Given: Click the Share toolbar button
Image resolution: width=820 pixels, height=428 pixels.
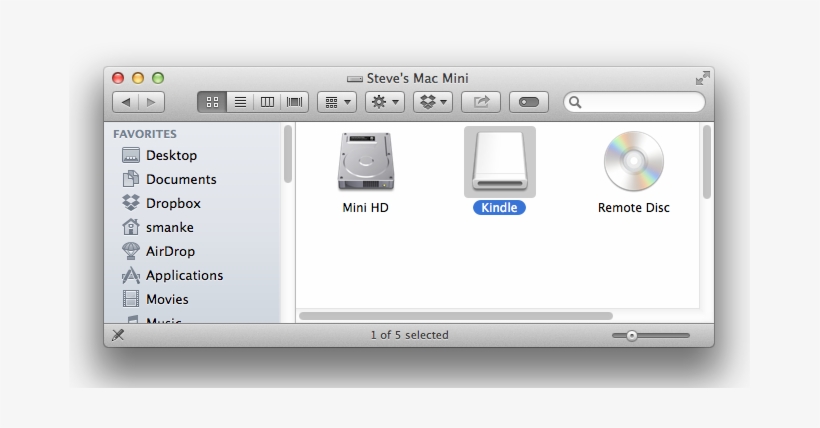Looking at the screenshot, I should click(x=481, y=102).
